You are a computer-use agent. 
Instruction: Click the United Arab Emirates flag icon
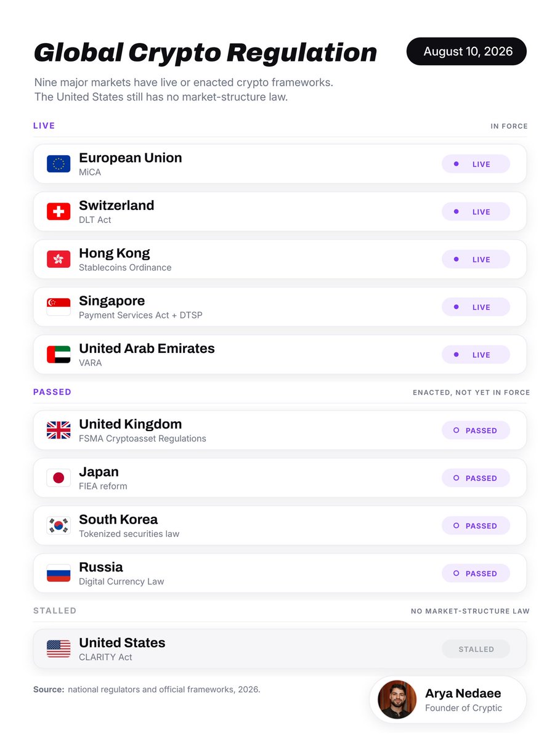click(59, 355)
